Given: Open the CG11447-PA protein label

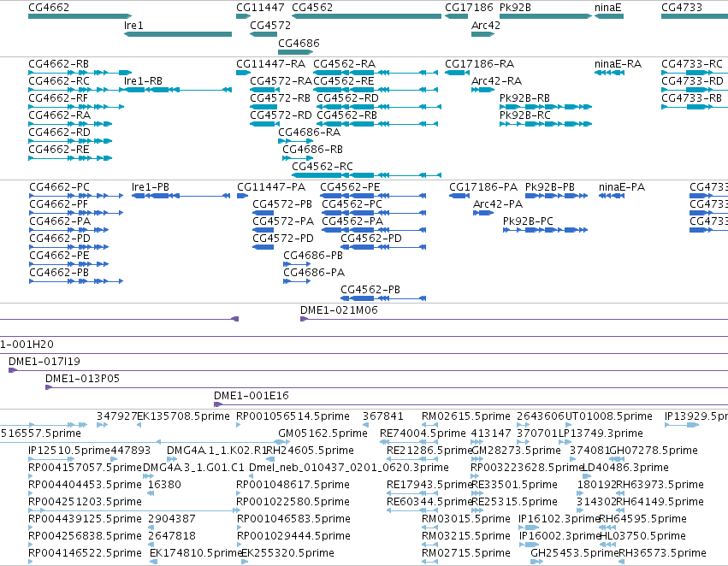Looking at the screenshot, I should [x=271, y=187].
